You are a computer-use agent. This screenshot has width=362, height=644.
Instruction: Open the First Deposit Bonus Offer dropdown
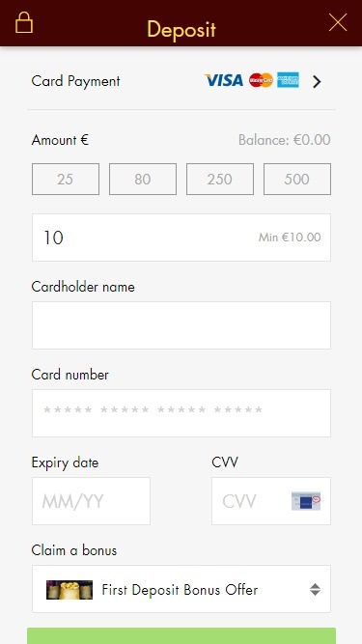pos(181,589)
